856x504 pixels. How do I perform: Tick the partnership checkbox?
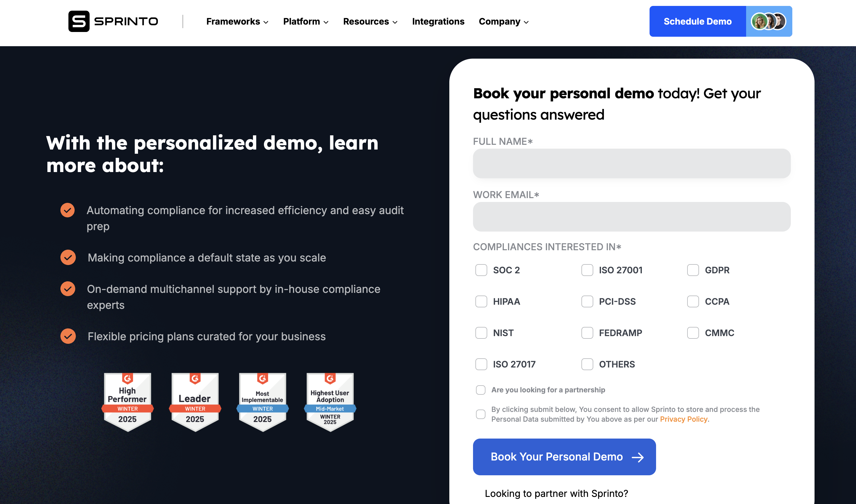(x=481, y=390)
